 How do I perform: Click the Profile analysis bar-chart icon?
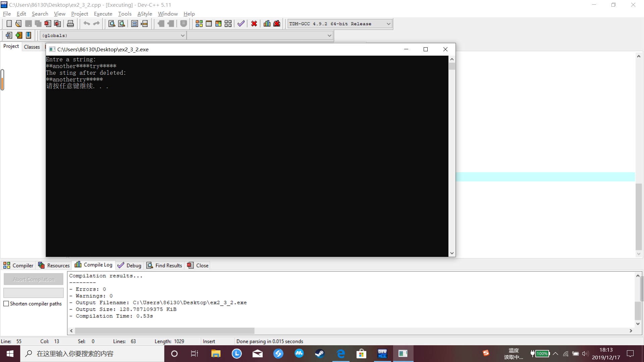[267, 24]
